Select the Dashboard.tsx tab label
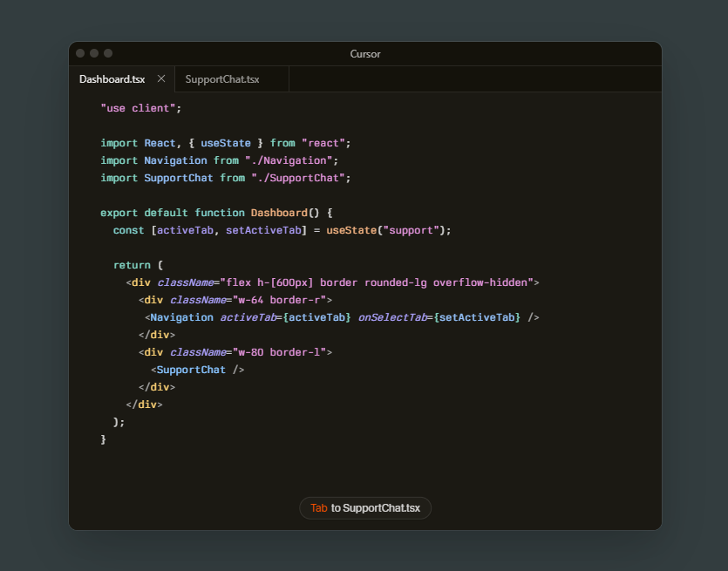 click(x=112, y=79)
